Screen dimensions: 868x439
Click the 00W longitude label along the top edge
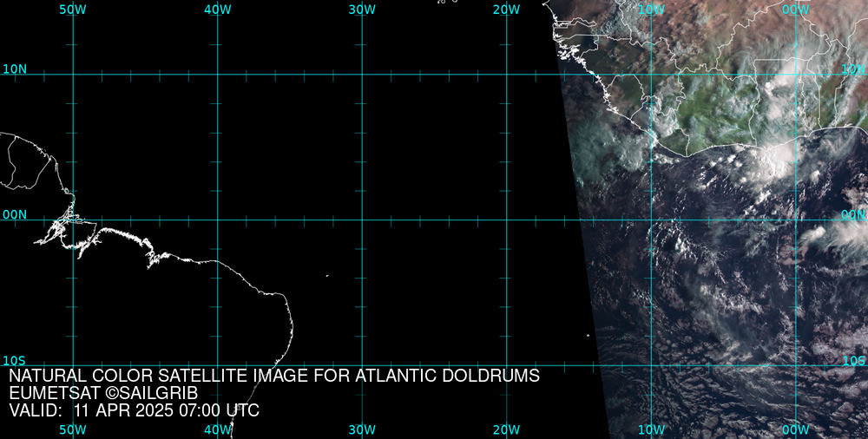pyautogui.click(x=796, y=10)
